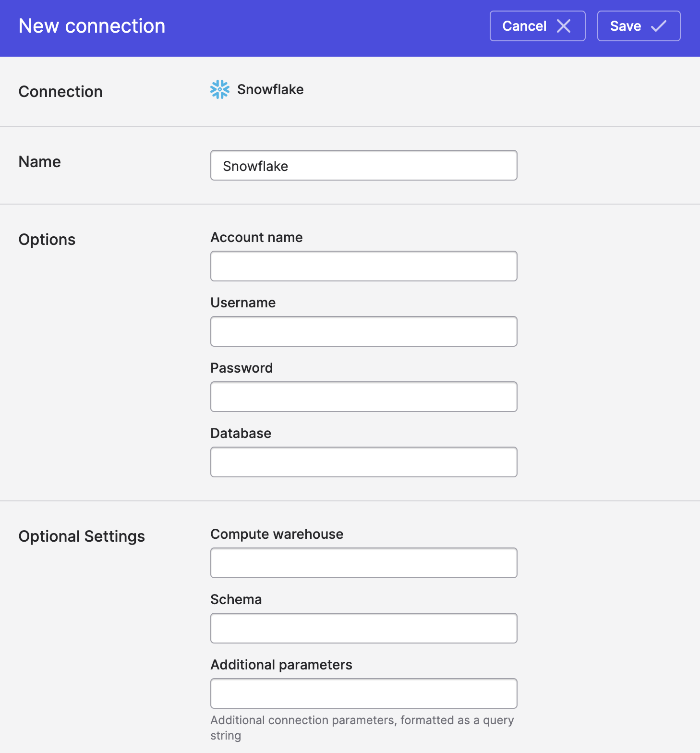
Task: Click the Optional Settings section heading
Action: pos(82,536)
